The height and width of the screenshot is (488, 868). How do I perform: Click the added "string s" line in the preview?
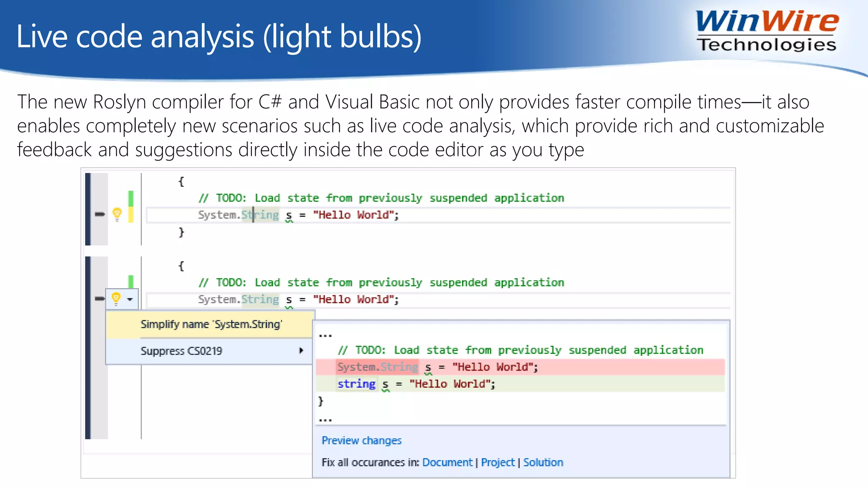point(520,384)
